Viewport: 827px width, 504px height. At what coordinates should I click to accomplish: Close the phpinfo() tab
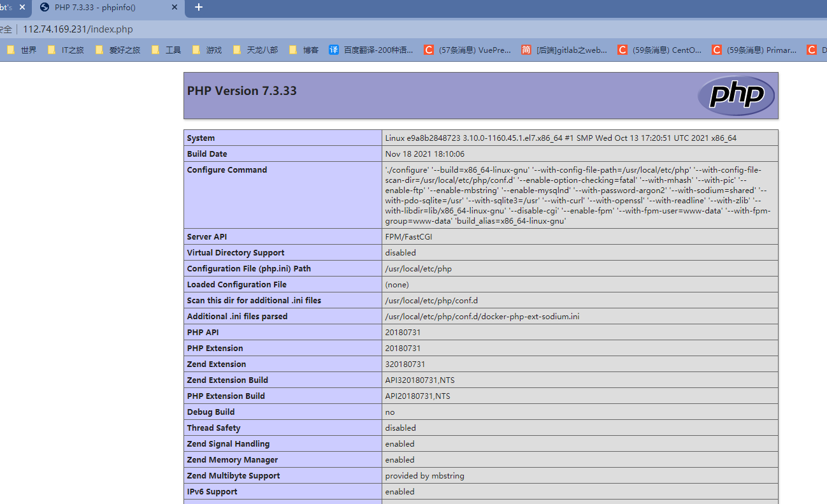click(x=175, y=8)
